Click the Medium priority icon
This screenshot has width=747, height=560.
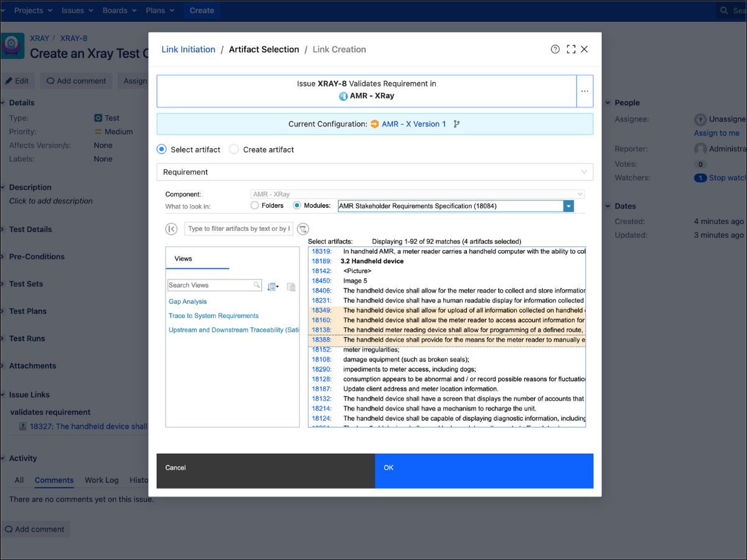98,131
